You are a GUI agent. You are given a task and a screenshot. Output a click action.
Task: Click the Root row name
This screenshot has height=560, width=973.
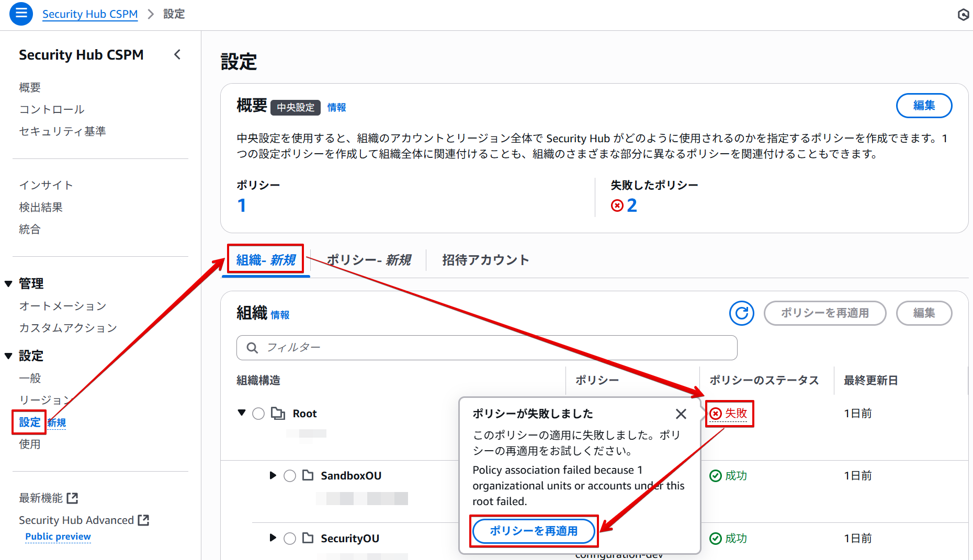[305, 414]
